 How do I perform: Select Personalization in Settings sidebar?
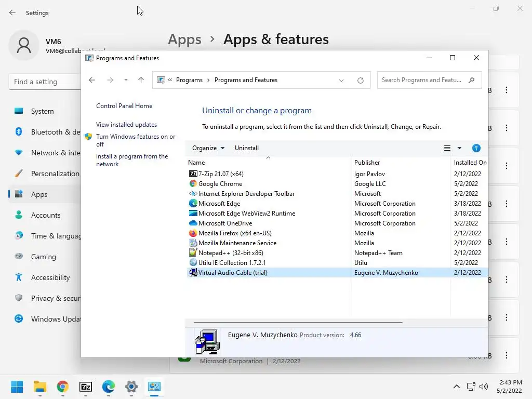[x=45, y=174]
